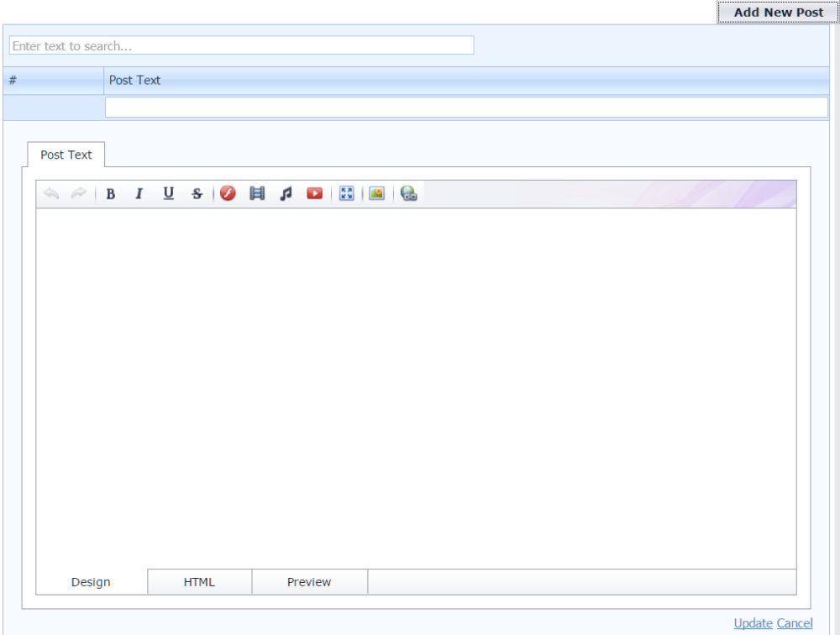Insert video with film strip icon

tap(257, 193)
